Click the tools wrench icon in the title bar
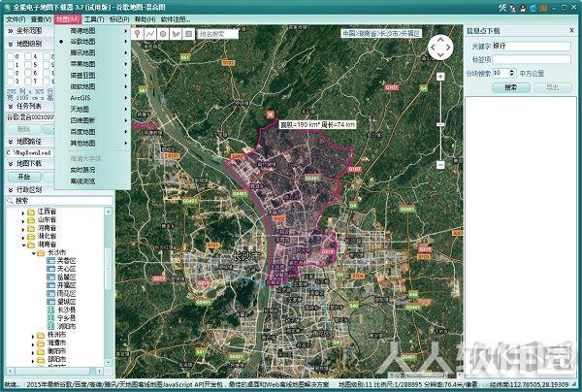Image resolution: width=582 pixels, height=392 pixels. coord(502,7)
